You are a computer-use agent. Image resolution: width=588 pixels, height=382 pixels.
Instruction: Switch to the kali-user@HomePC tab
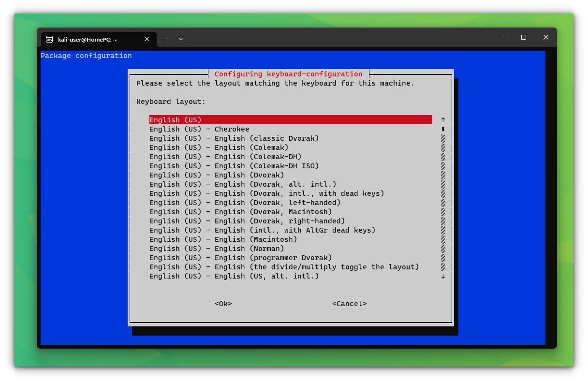point(92,39)
